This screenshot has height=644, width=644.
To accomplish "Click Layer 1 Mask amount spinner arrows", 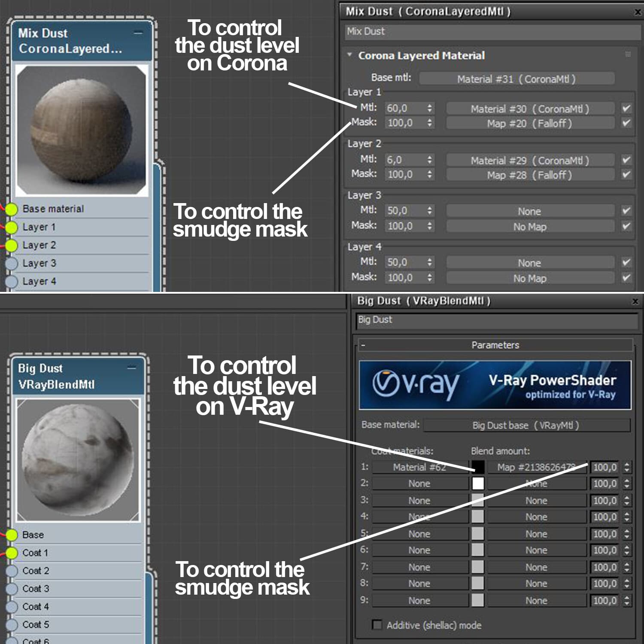I will coord(429,123).
